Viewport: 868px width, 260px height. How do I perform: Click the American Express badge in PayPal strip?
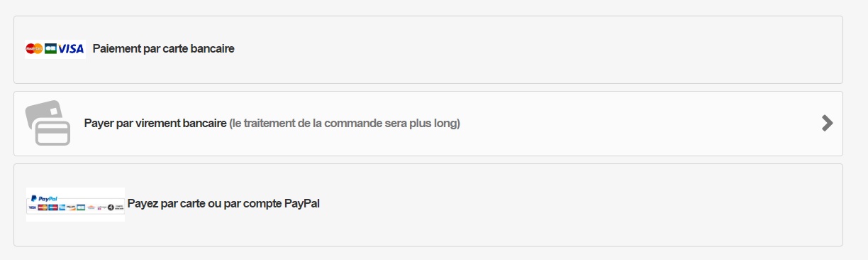(62, 207)
